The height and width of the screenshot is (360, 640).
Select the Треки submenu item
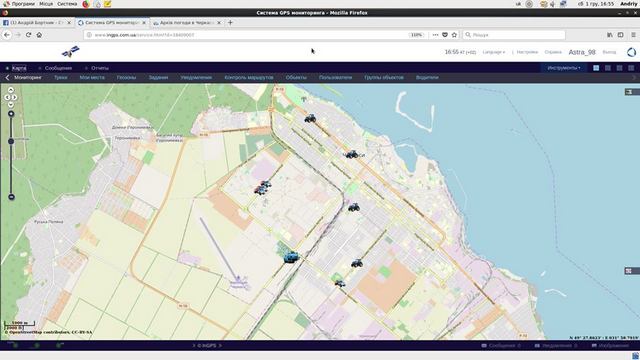(60, 77)
